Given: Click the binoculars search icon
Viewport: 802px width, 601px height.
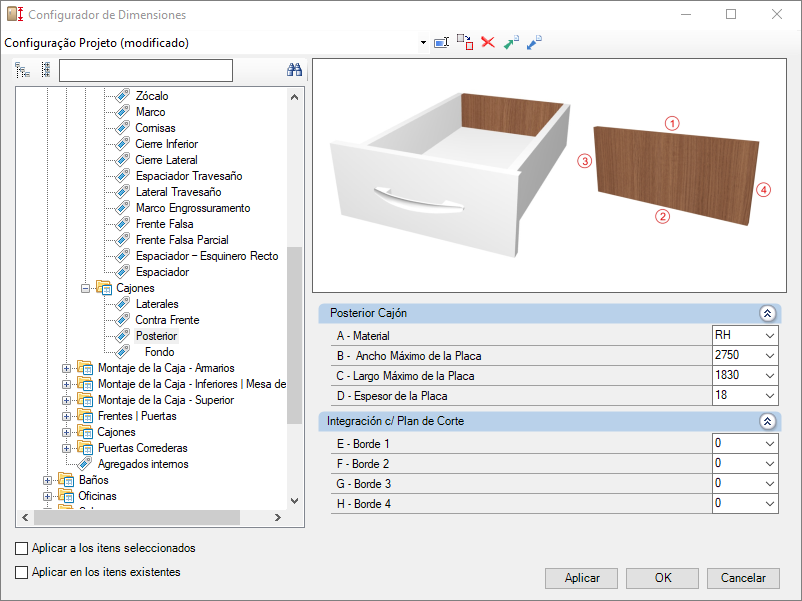Looking at the screenshot, I should [x=294, y=70].
